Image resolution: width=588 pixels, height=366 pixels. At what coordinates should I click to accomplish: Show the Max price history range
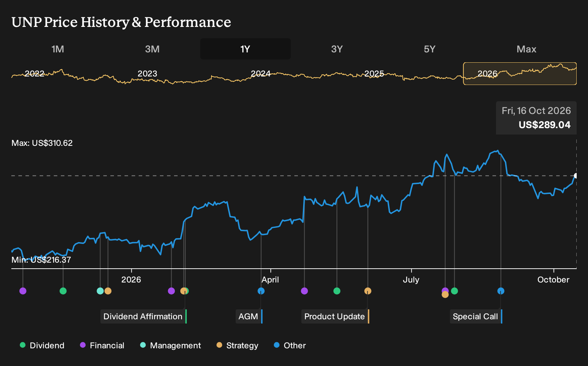click(526, 49)
